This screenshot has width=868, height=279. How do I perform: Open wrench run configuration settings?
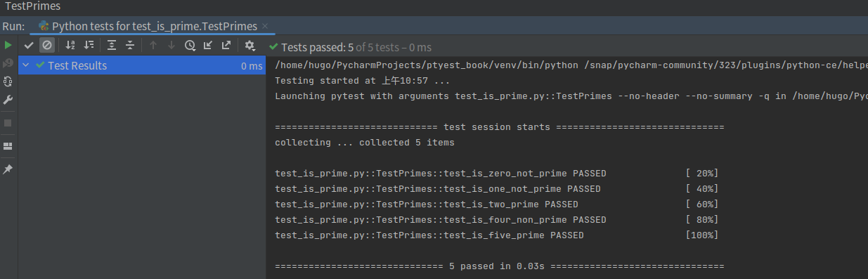click(x=8, y=100)
